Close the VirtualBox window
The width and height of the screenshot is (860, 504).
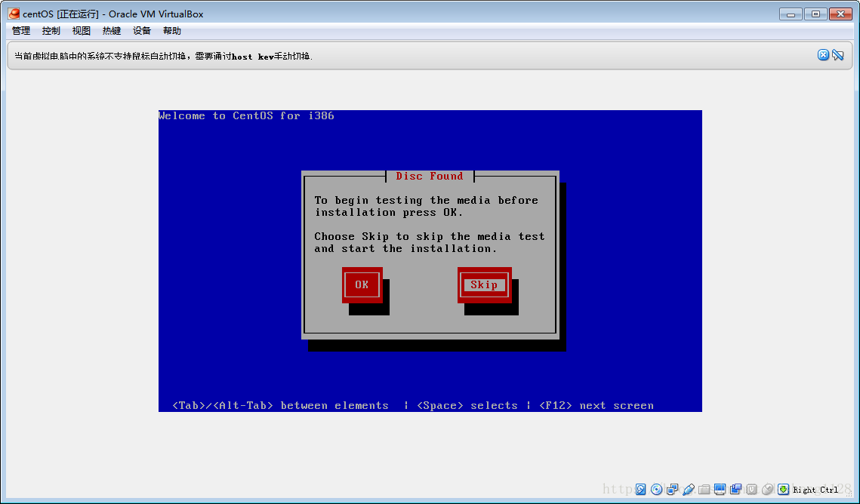[x=840, y=14]
